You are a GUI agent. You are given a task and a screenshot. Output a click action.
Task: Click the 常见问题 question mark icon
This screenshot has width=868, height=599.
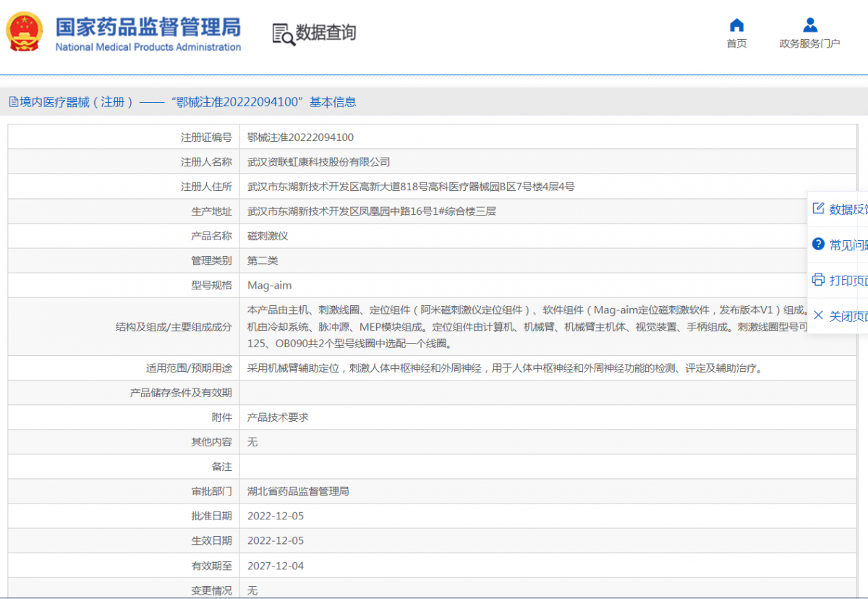pyautogui.click(x=818, y=244)
